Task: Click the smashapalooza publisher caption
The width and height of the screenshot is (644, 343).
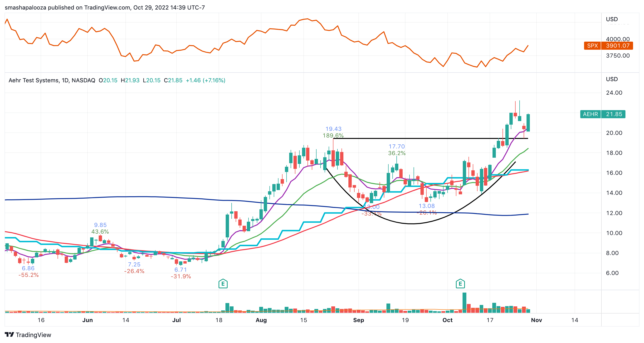Action: click(105, 8)
